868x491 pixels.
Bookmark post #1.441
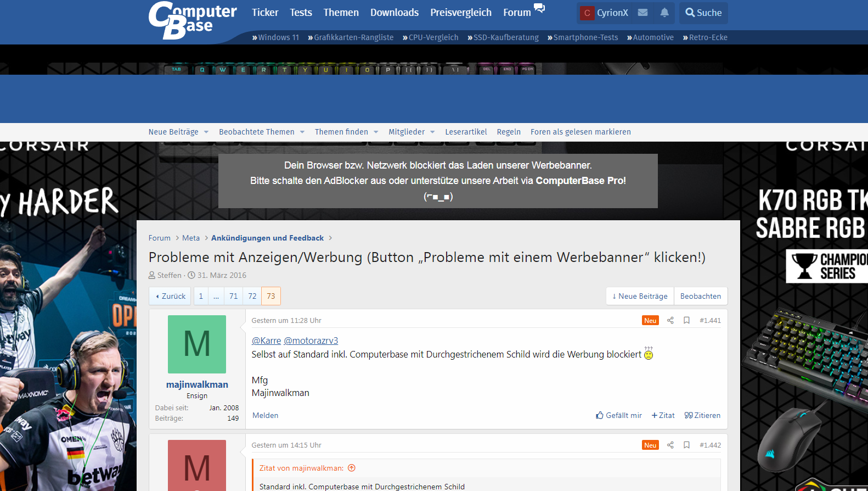pyautogui.click(x=686, y=320)
